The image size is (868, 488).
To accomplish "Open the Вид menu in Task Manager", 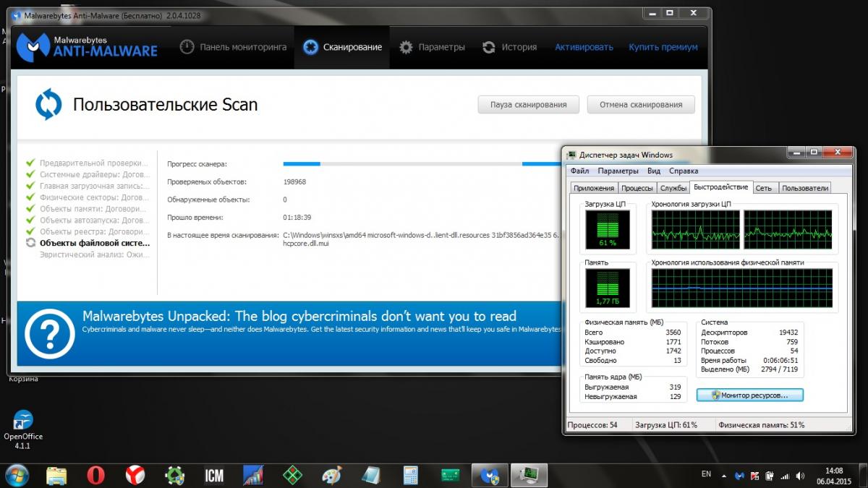I will 653,171.
